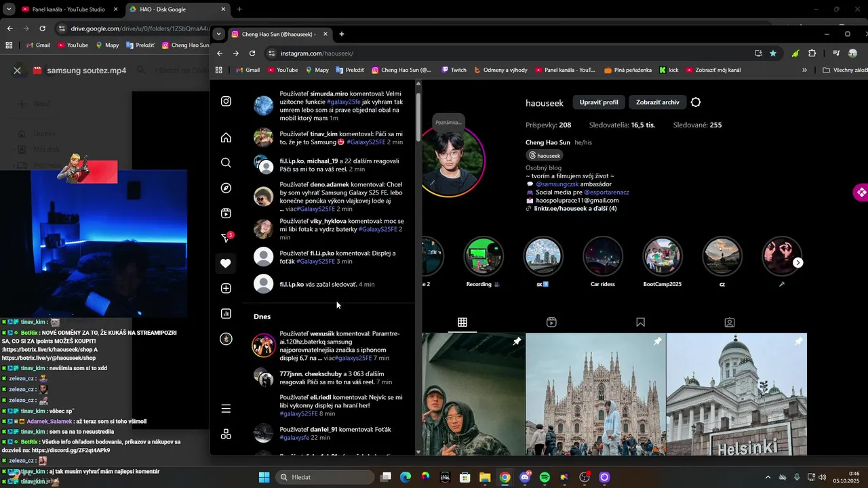Open tab list dropdown in background Chrome window
The height and width of the screenshot is (488, 868).
click(x=8, y=9)
